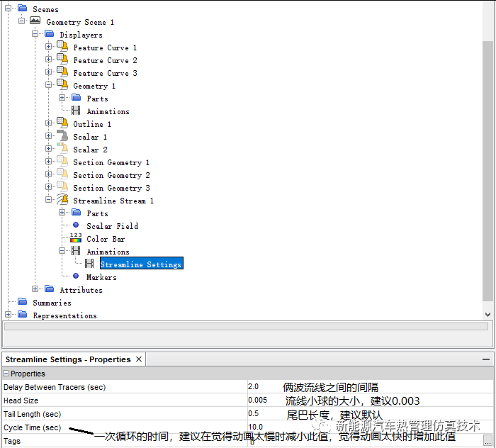Image resolution: width=496 pixels, height=448 pixels.
Task: Click the Geometry Scene 1 picture icon
Action: click(35, 21)
